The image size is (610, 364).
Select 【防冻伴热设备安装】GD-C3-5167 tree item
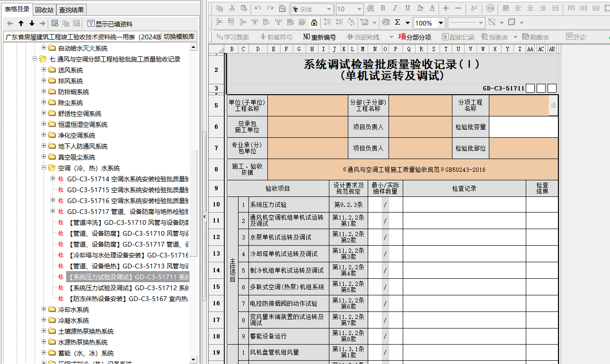tap(128, 299)
